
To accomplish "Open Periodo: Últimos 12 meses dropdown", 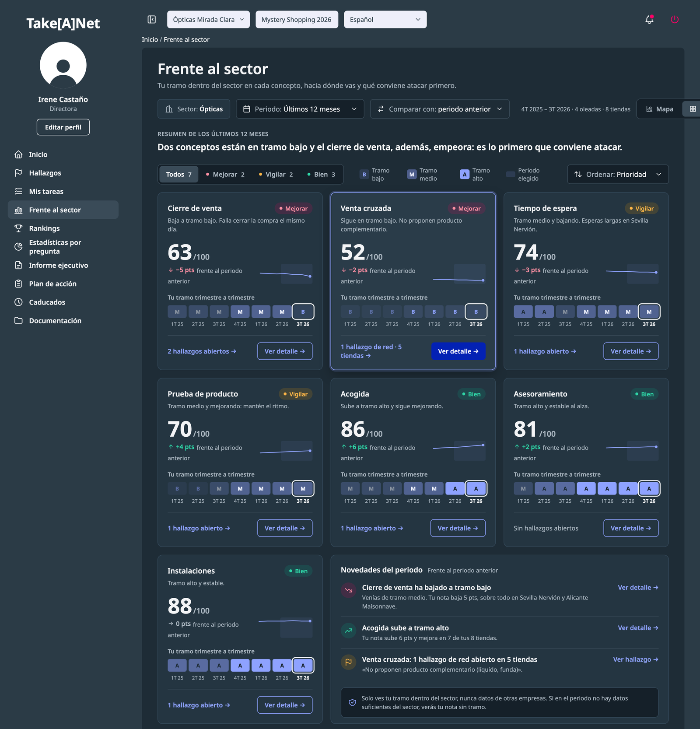I will pos(300,109).
